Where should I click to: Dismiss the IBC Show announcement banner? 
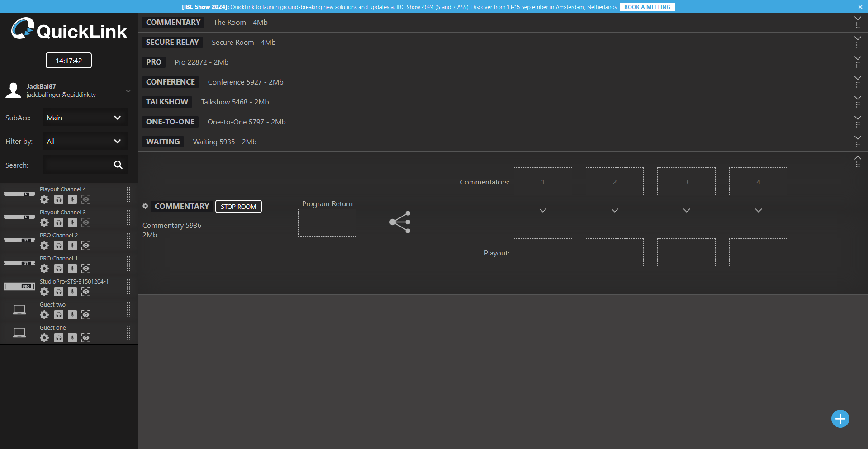860,7
